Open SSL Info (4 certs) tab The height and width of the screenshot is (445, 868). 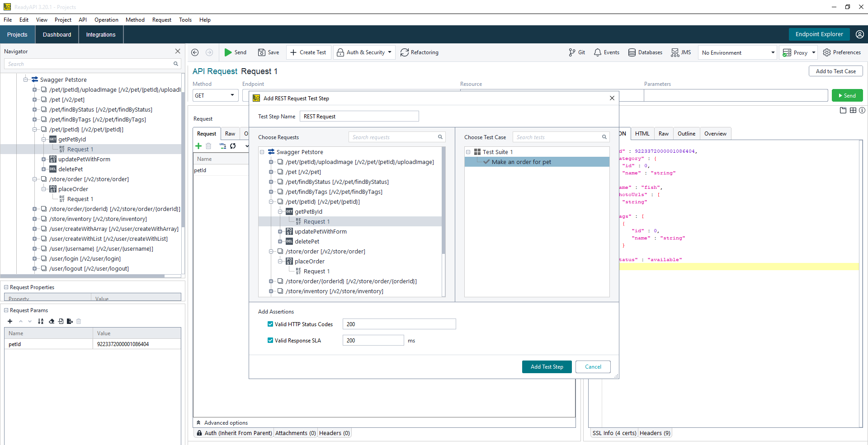click(614, 433)
